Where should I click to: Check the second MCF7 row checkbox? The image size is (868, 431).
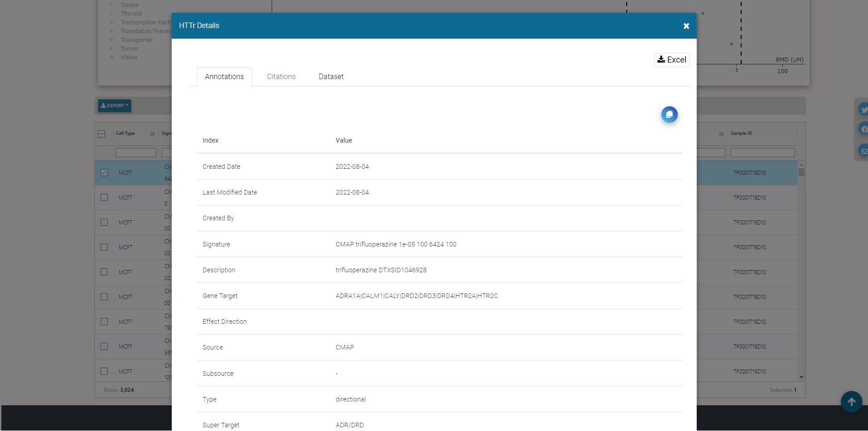click(x=104, y=197)
